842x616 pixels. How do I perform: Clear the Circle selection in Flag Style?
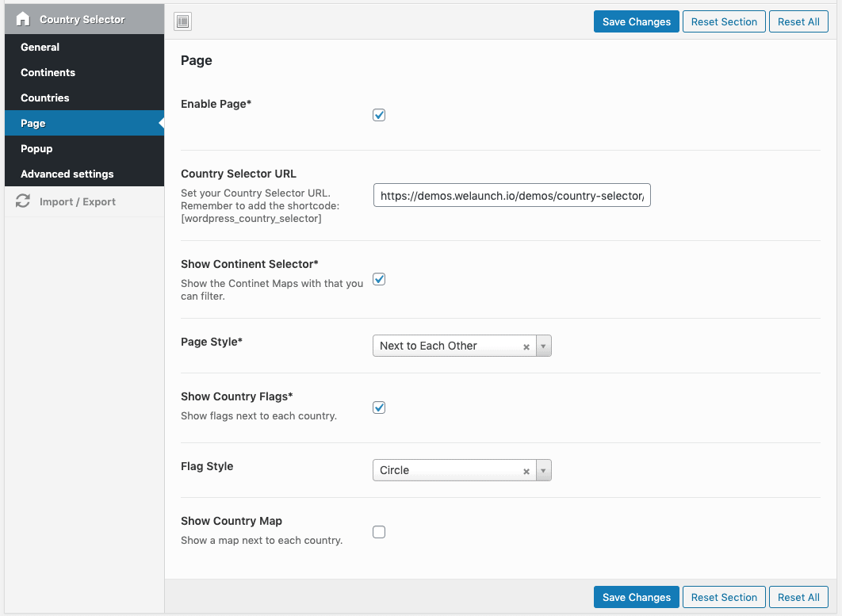(x=526, y=470)
